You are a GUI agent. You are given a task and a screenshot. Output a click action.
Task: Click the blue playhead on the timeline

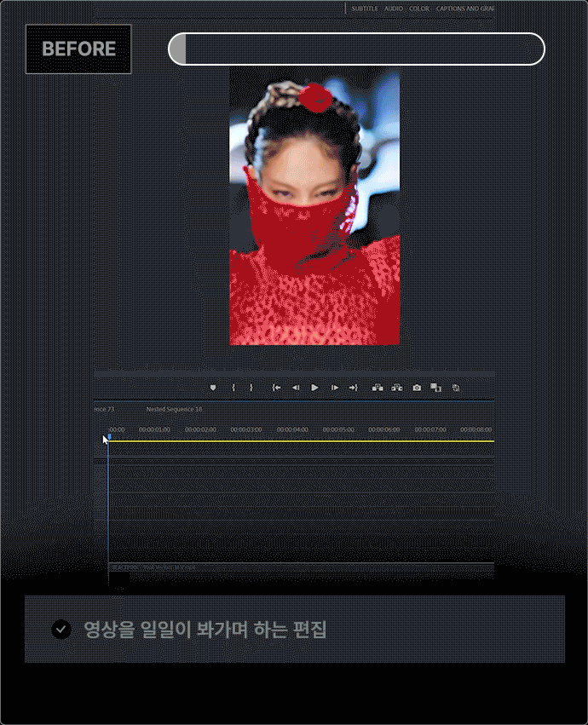109,436
